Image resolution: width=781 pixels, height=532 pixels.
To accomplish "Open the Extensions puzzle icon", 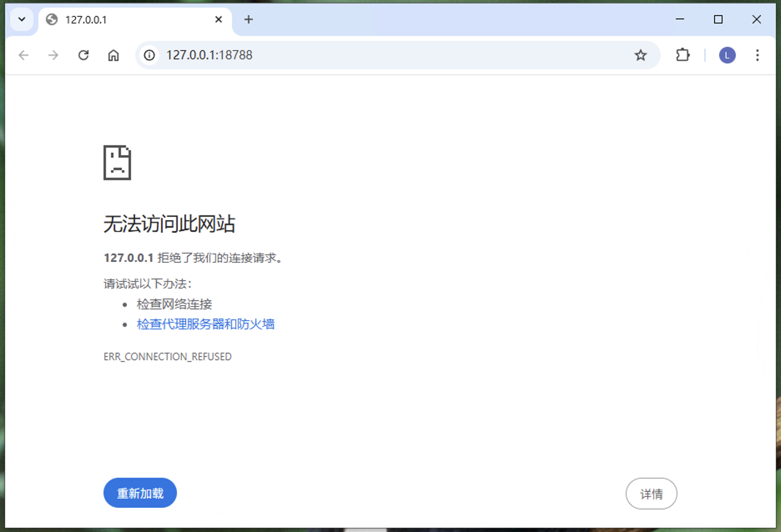I will point(683,55).
